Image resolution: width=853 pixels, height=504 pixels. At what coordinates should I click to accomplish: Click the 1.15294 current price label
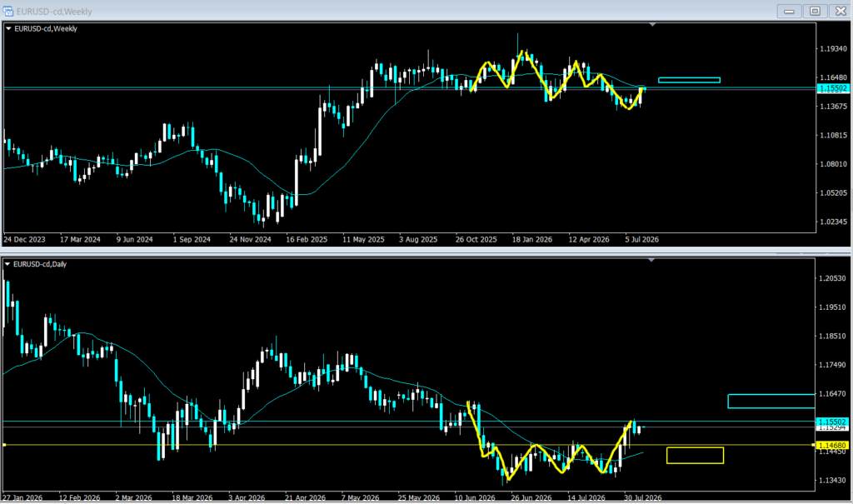(x=832, y=428)
